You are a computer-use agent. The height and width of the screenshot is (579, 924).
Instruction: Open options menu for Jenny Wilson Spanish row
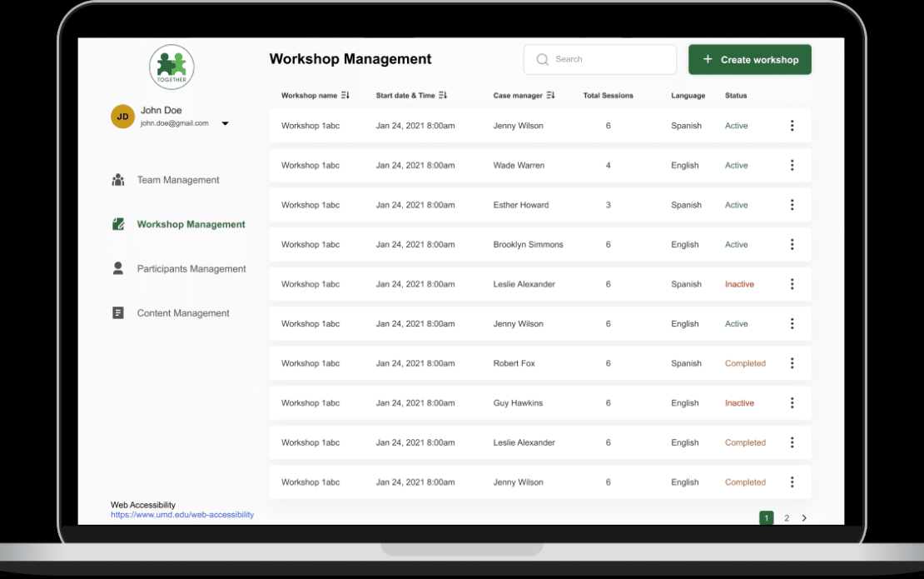coord(792,126)
